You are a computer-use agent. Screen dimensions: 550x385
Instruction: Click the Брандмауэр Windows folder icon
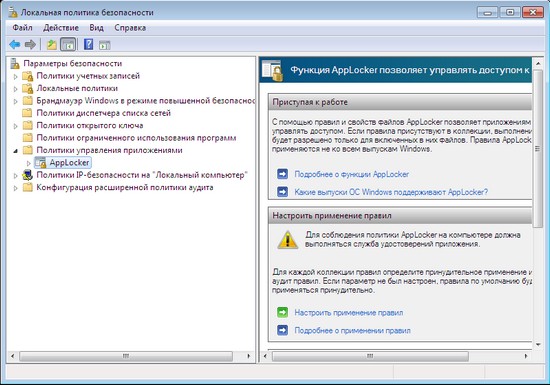click(x=27, y=101)
